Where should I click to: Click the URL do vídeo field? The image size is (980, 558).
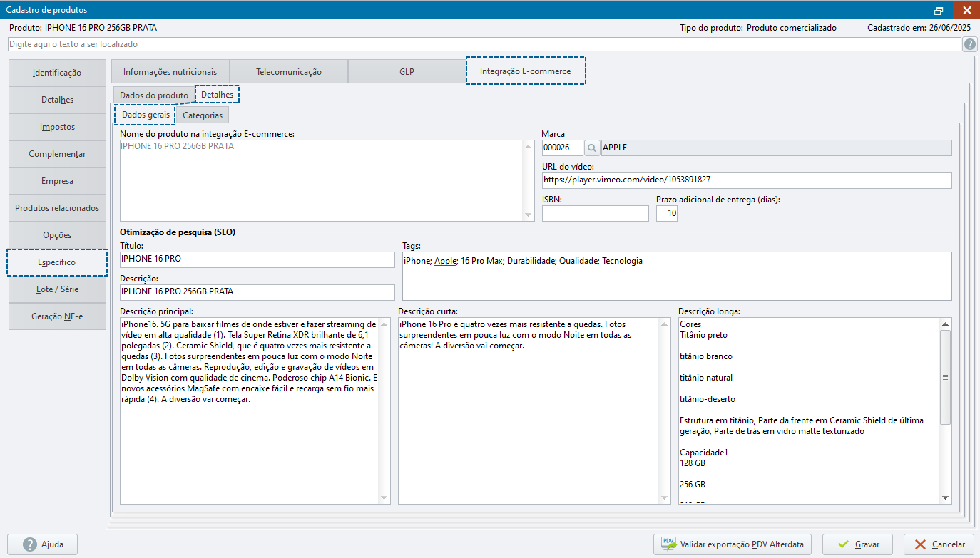(746, 180)
